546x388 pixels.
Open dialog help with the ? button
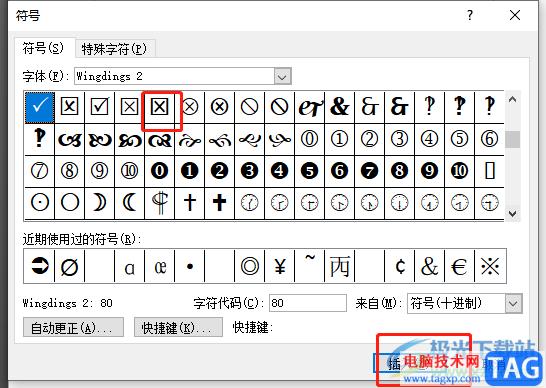tap(470, 15)
